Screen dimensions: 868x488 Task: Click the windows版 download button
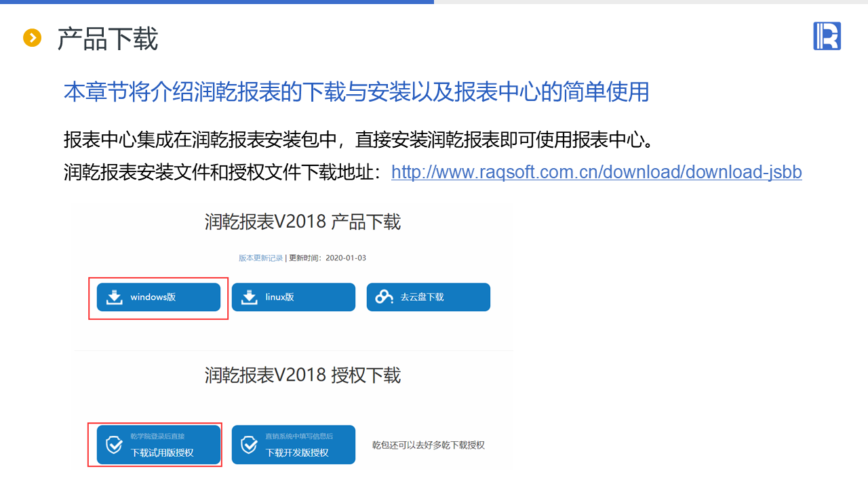[158, 296]
